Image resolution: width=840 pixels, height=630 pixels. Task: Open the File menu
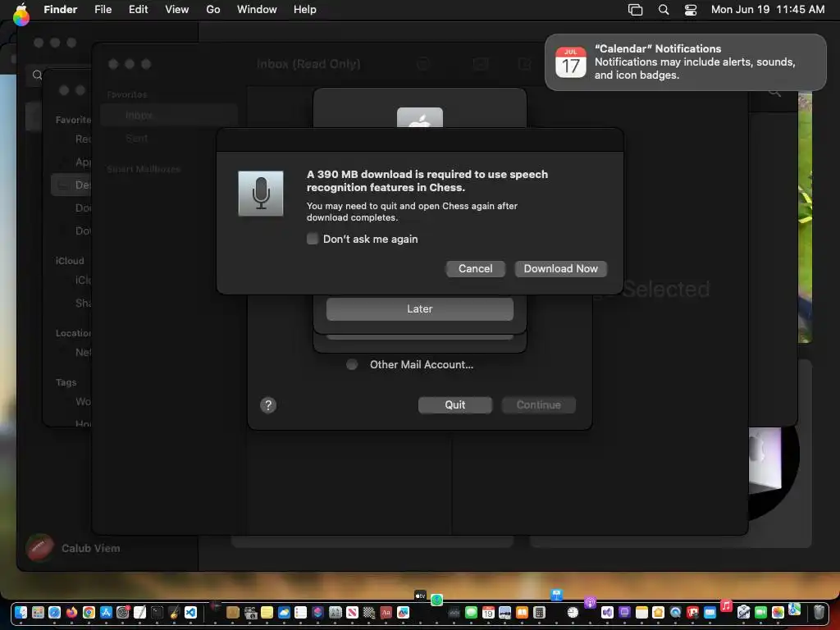click(103, 10)
